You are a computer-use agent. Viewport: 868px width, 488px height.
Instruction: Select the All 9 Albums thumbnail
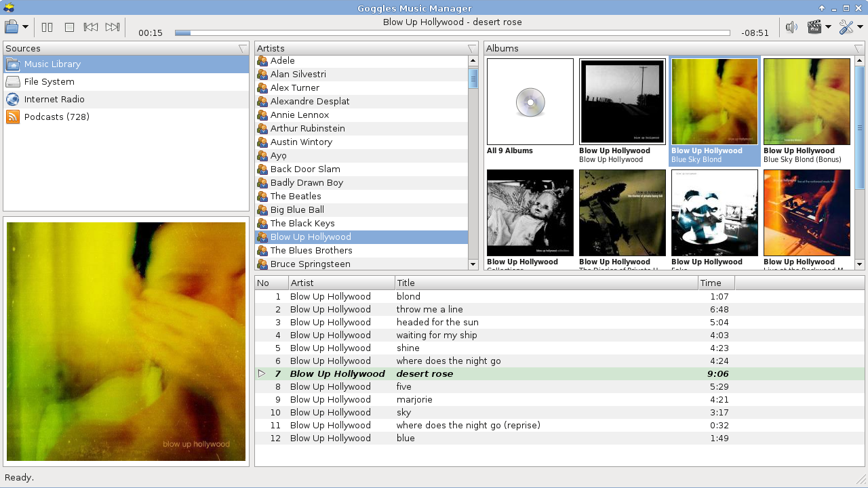[530, 102]
